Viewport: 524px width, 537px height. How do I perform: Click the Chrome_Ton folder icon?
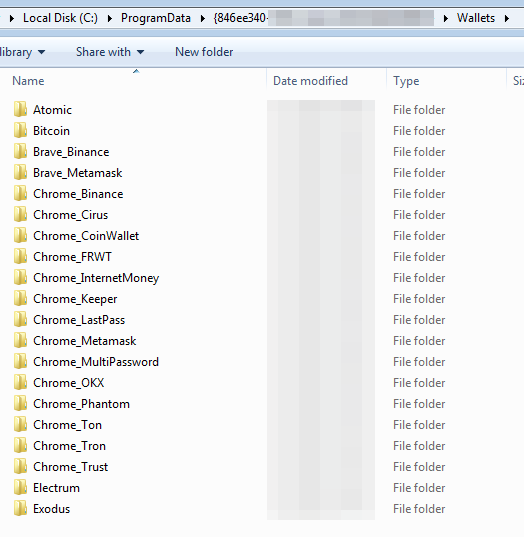pyautogui.click(x=20, y=425)
